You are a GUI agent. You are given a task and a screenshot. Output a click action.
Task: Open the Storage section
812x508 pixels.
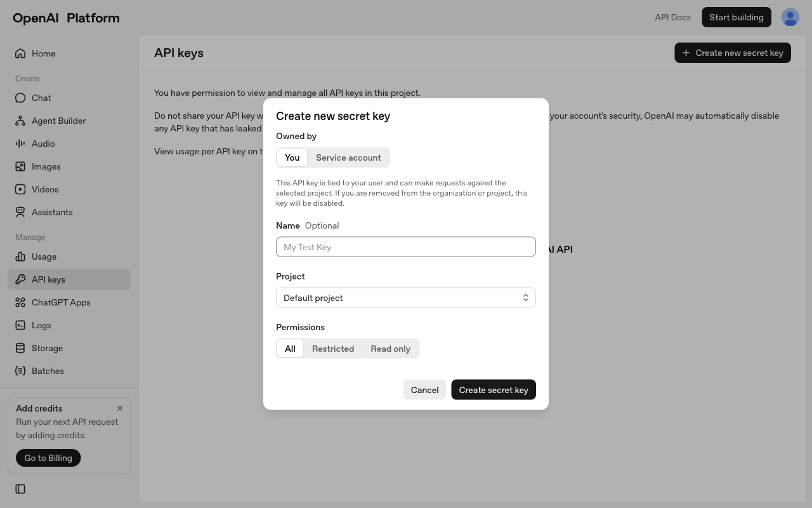point(46,348)
